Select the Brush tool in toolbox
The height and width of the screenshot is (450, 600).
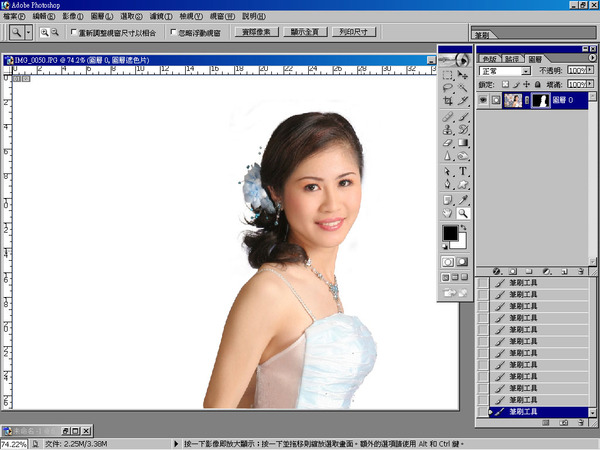pyautogui.click(x=463, y=116)
